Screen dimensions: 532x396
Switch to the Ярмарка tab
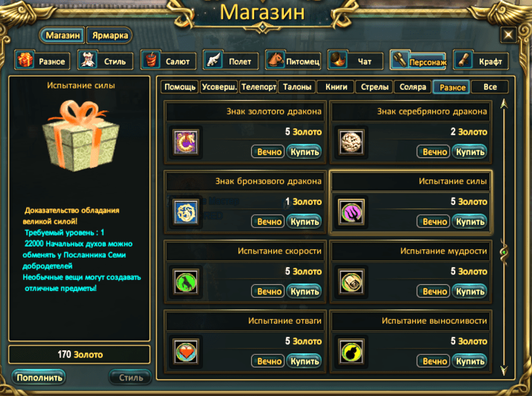coord(110,35)
